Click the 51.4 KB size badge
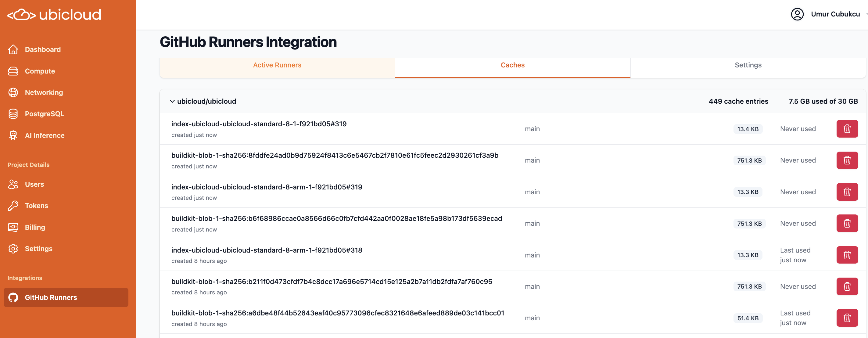The image size is (868, 338). (748, 318)
